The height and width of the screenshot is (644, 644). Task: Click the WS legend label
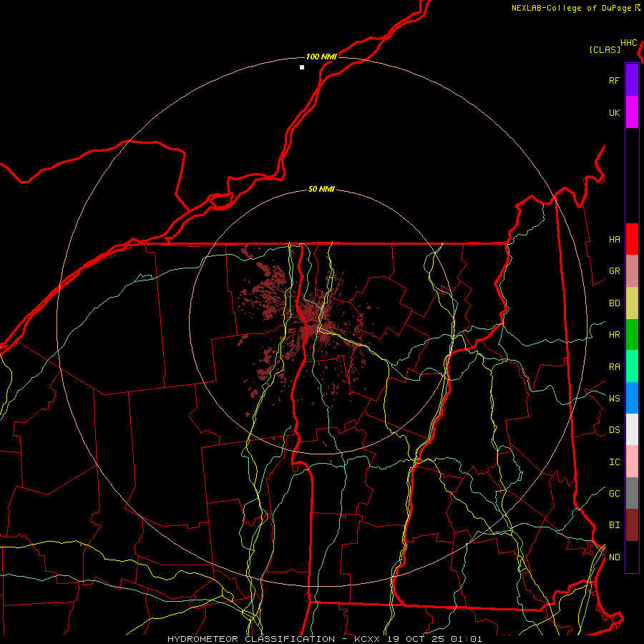point(614,398)
